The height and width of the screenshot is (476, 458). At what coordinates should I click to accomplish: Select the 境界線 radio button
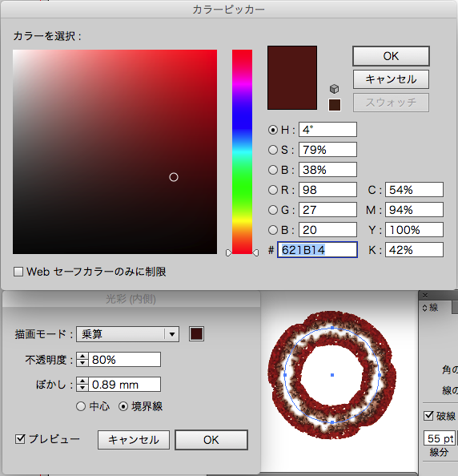[x=123, y=406]
